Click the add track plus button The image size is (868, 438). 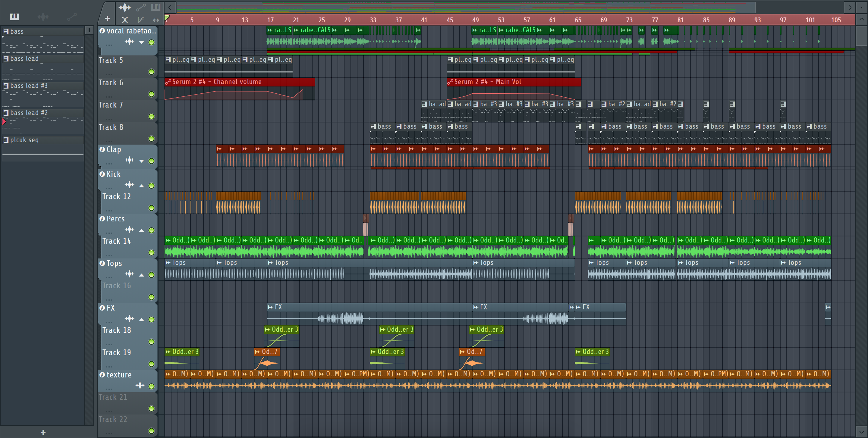108,19
